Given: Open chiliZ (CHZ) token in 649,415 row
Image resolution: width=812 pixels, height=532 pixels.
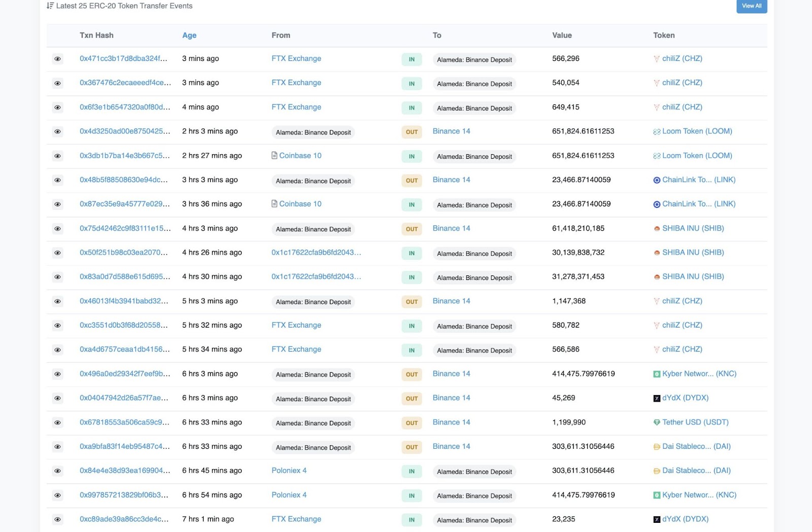Looking at the screenshot, I should click(x=682, y=107).
